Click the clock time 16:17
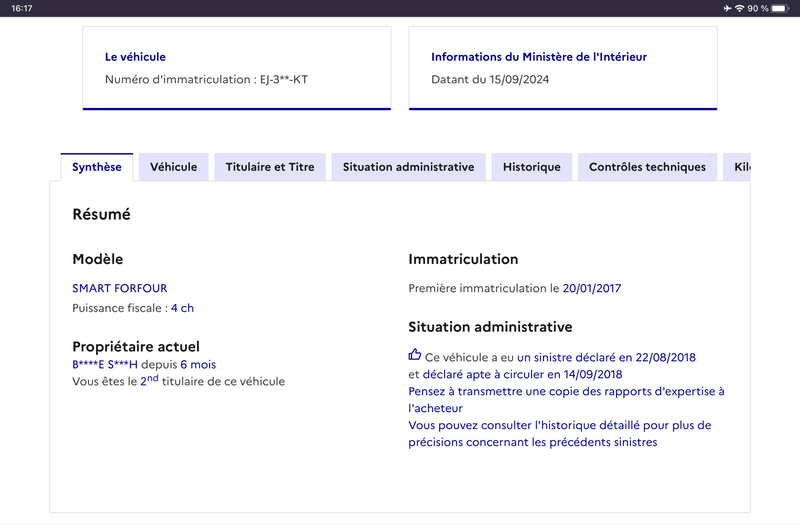The height and width of the screenshot is (525, 800). click(x=21, y=8)
